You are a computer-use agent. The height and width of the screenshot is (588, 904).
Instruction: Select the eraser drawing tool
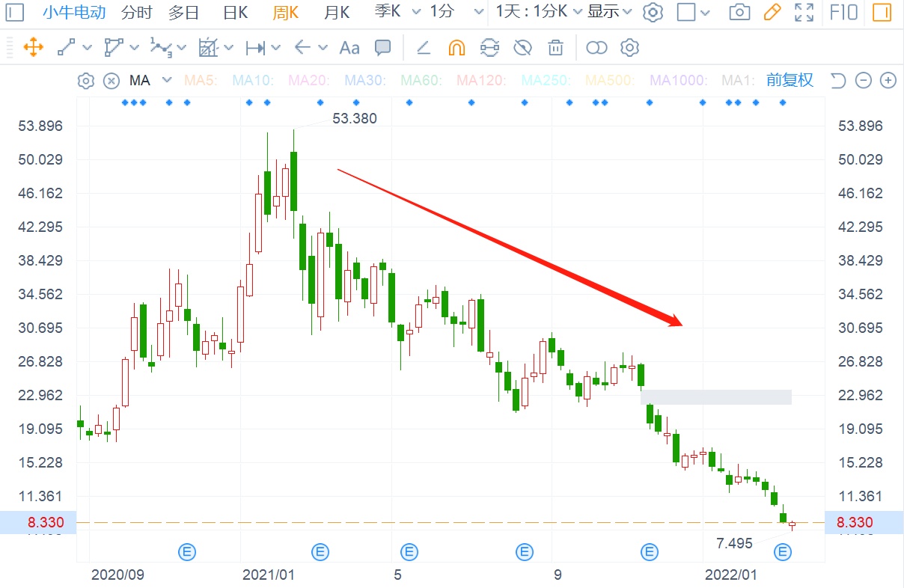(423, 48)
